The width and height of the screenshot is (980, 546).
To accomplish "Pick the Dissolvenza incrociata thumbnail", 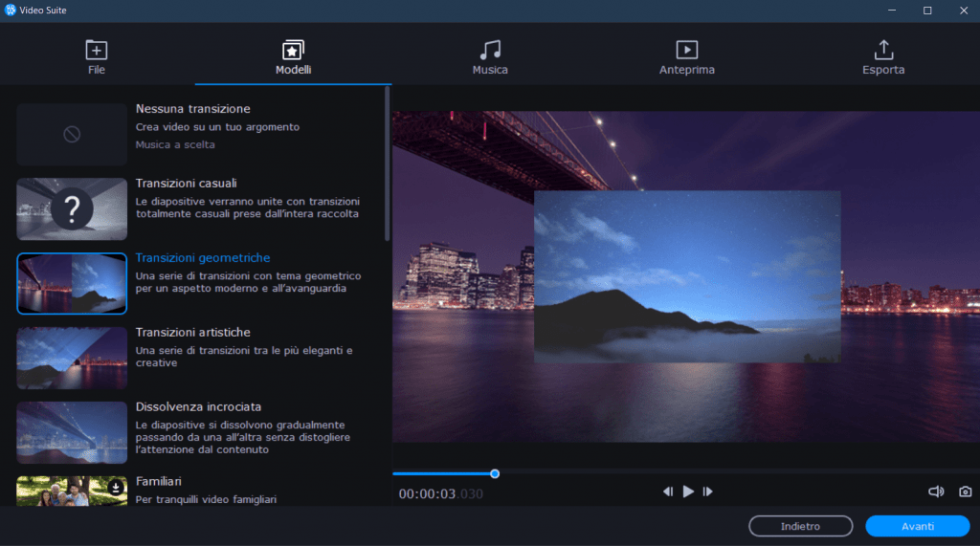I will 72,432.
